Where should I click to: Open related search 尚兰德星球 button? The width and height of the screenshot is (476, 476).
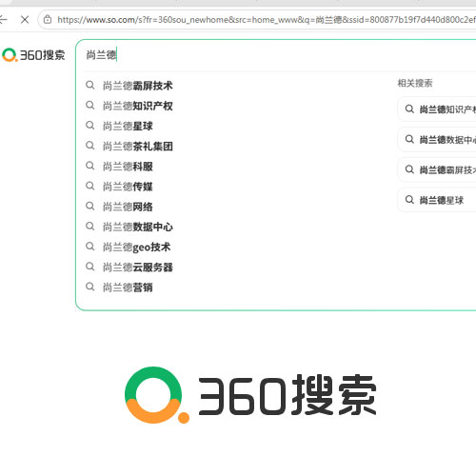coord(437,200)
